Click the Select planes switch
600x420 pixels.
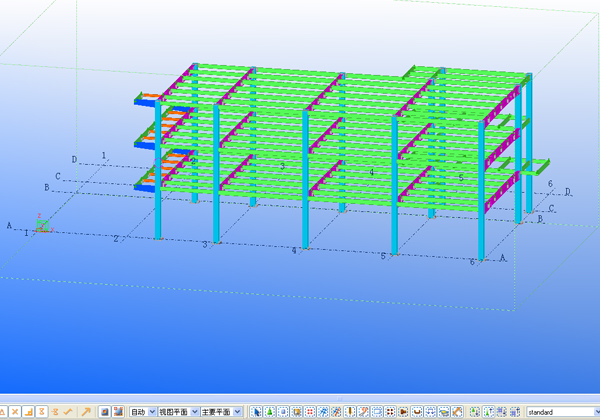[443, 412]
